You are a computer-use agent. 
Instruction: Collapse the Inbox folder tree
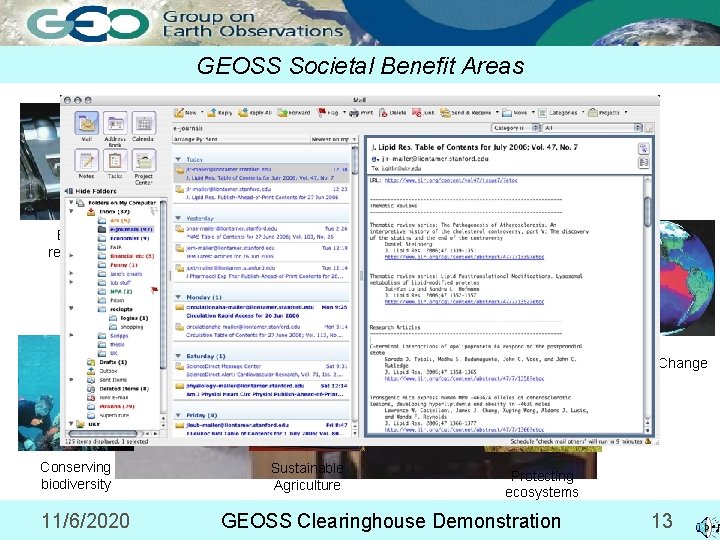71,212
